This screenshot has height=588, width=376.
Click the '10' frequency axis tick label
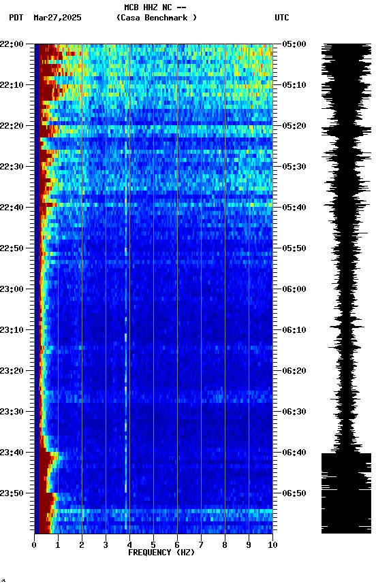[x=272, y=545]
